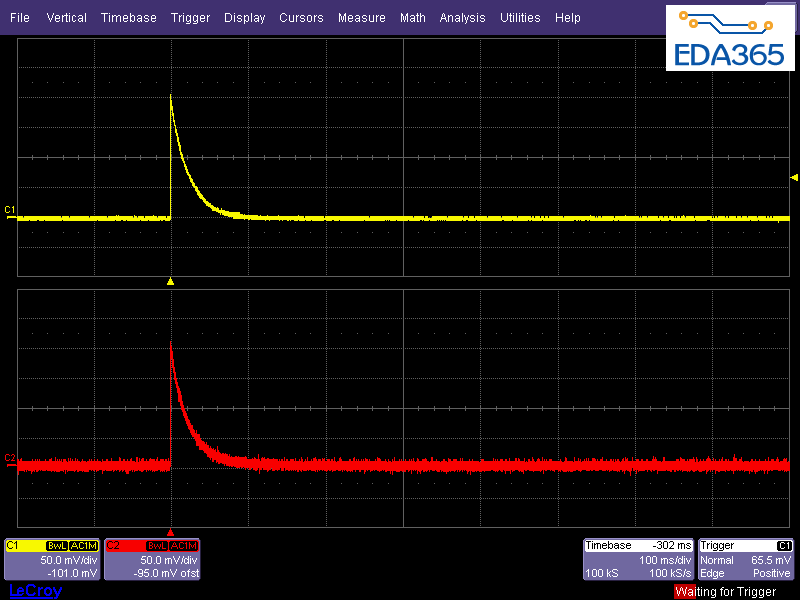Expand the Cursors menu
Viewport: 800px width, 600px height.
click(x=301, y=18)
